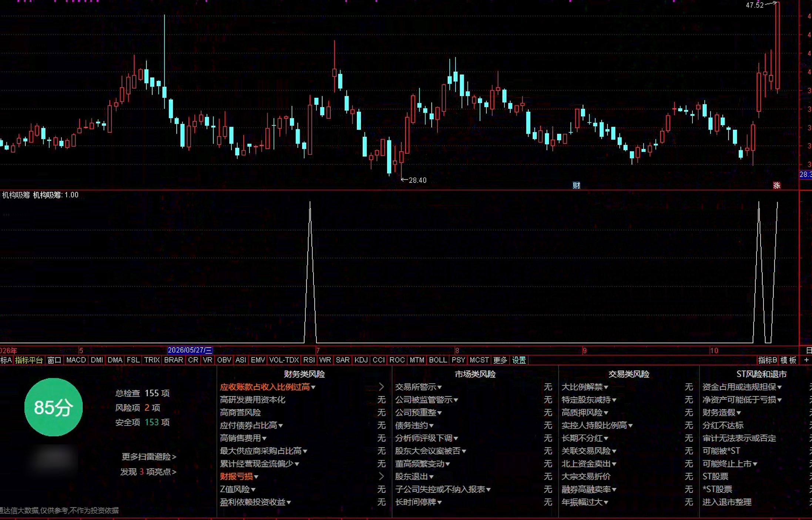Select the DMA indicator tab
This screenshot has height=520, width=812.
pos(115,360)
